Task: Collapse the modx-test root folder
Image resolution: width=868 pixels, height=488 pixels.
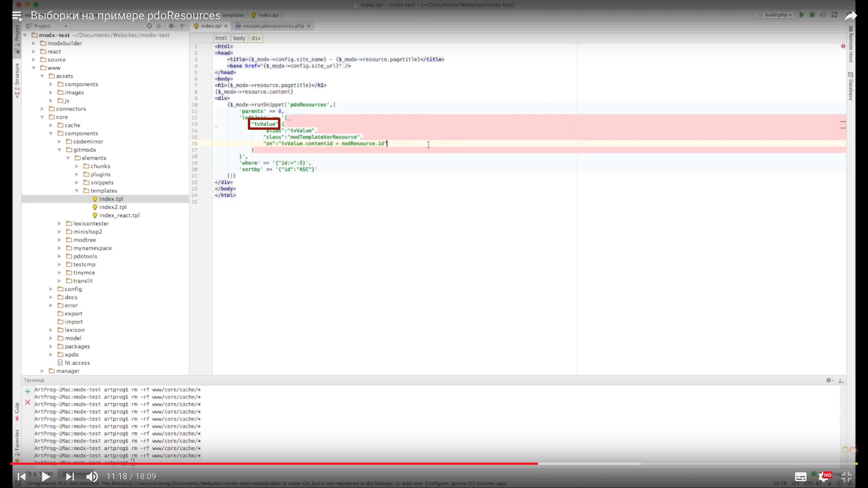Action: click(25, 35)
